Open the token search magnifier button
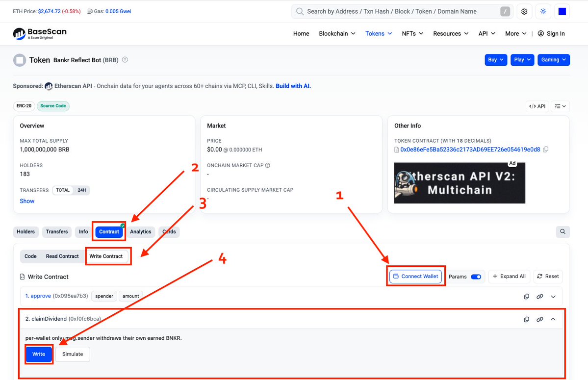 [562, 231]
